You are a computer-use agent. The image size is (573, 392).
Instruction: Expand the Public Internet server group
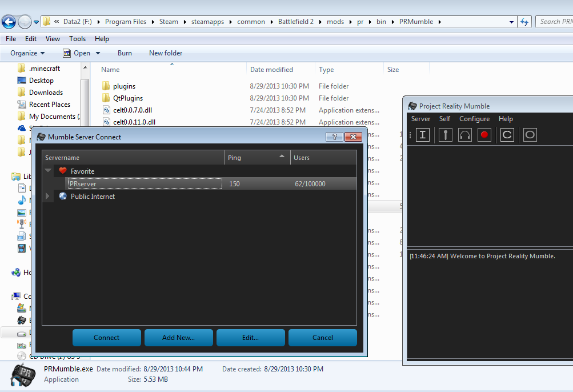point(47,196)
